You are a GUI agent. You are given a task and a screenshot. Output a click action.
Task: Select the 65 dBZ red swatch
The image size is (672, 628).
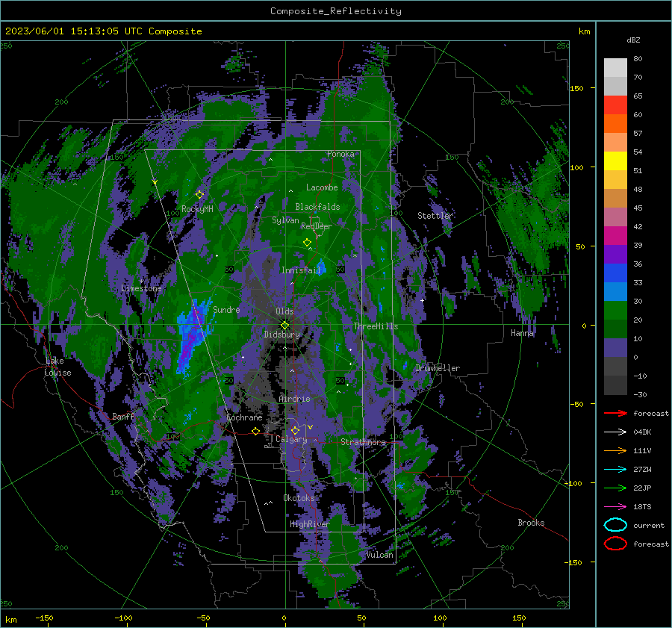pyautogui.click(x=615, y=105)
